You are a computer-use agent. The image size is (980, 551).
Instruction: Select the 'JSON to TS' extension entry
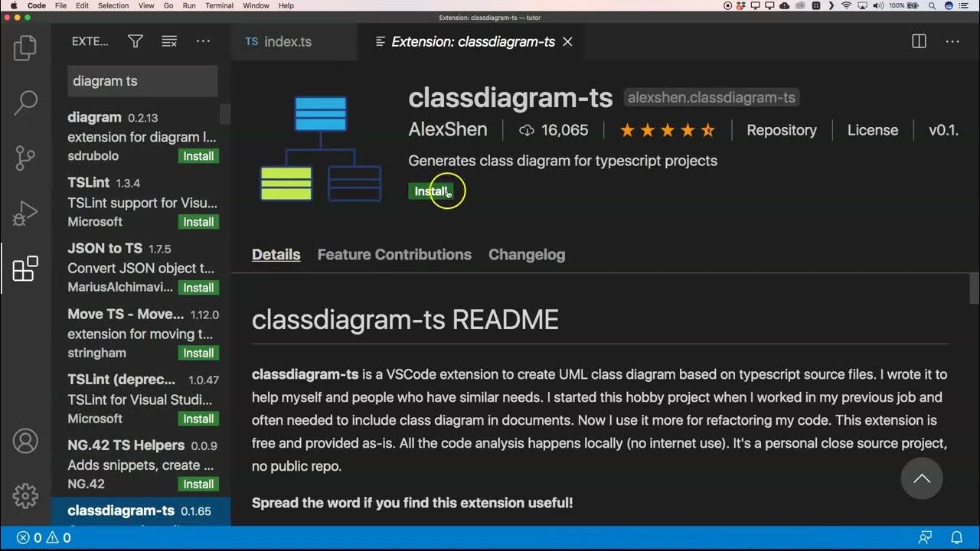coord(141,268)
